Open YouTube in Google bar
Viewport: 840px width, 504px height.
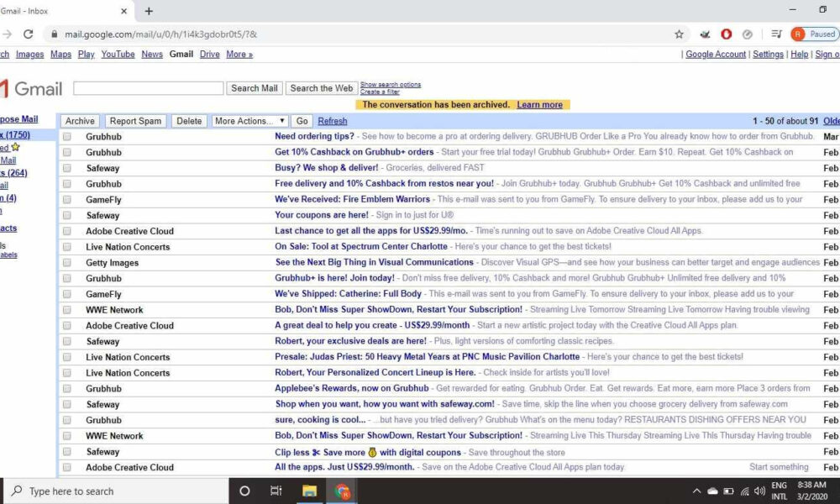click(118, 54)
